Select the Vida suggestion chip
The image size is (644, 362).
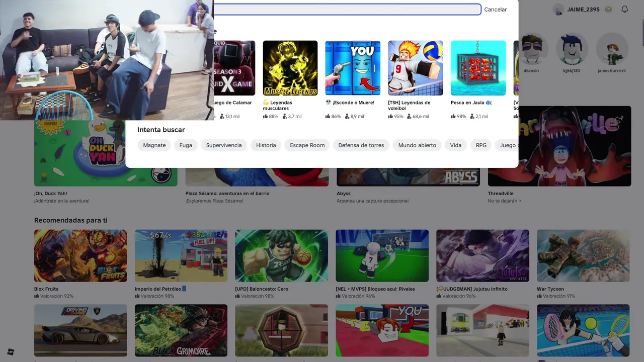456,145
